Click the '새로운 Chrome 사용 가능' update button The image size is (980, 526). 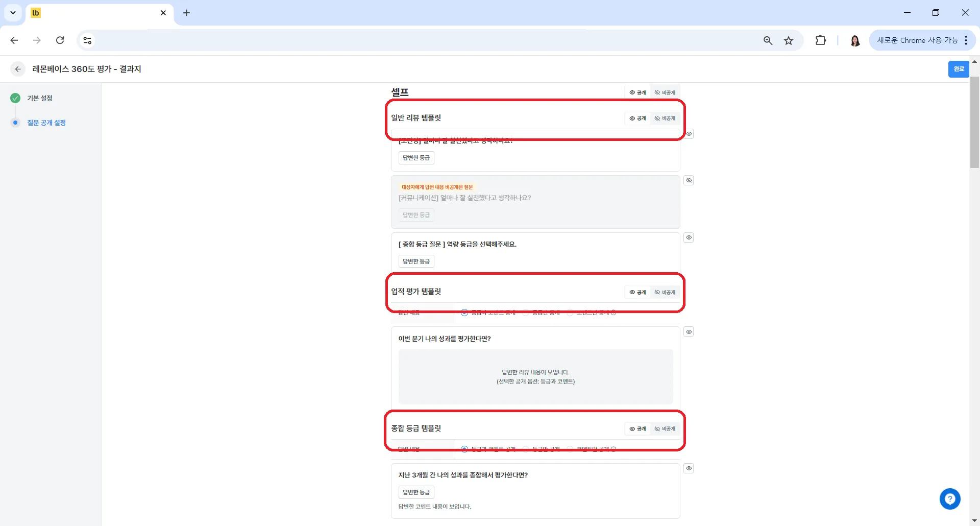pyautogui.click(x=917, y=40)
